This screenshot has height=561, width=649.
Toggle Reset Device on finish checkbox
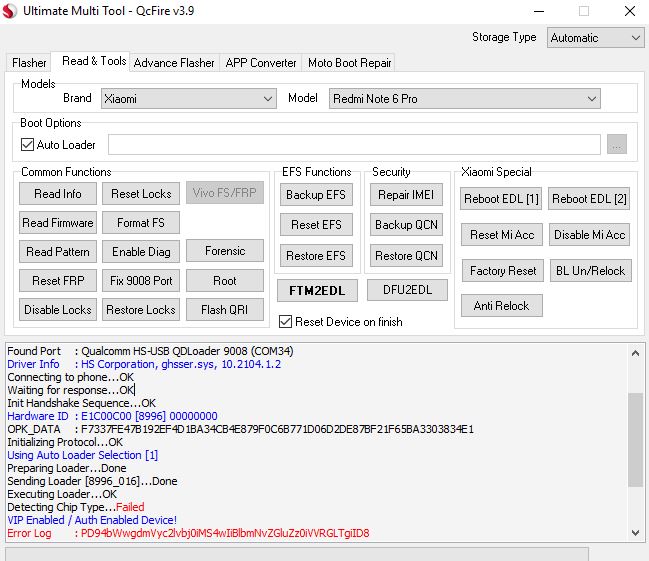(x=285, y=322)
